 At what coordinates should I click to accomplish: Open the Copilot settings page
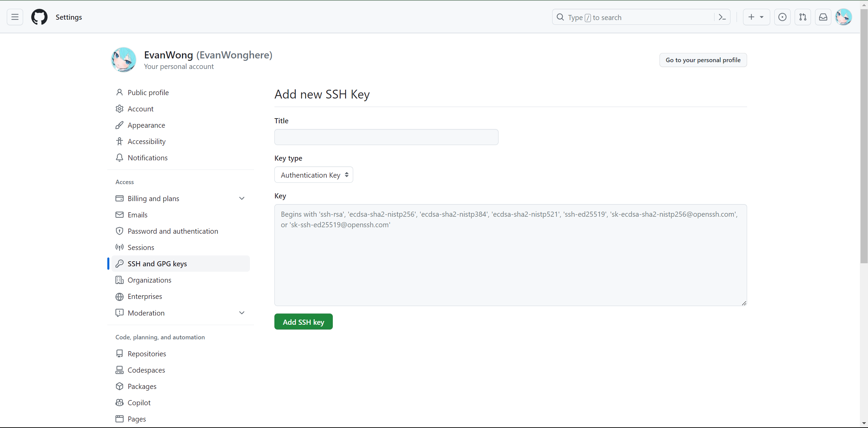point(139,403)
